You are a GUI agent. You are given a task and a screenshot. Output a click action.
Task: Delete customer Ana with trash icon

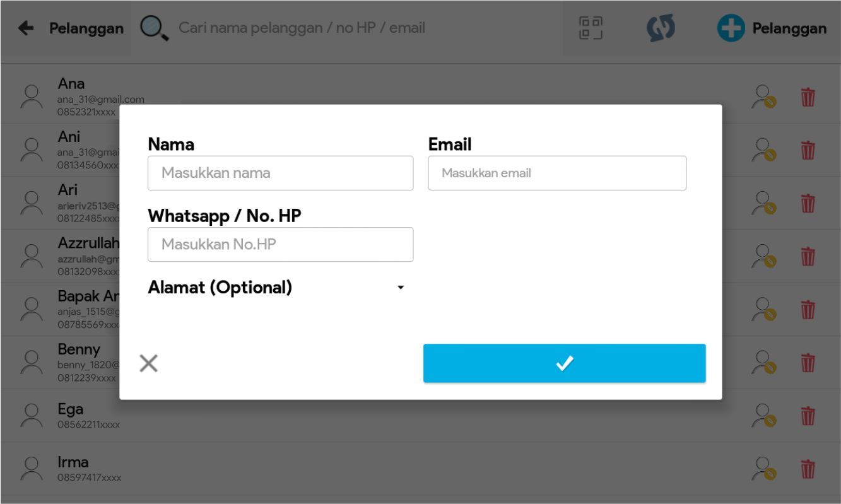(808, 98)
